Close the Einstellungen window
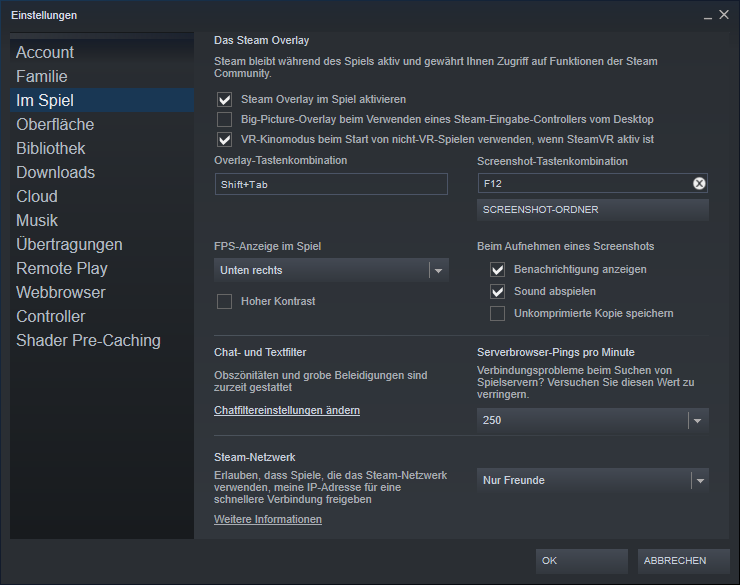This screenshot has height=585, width=740. 724,15
